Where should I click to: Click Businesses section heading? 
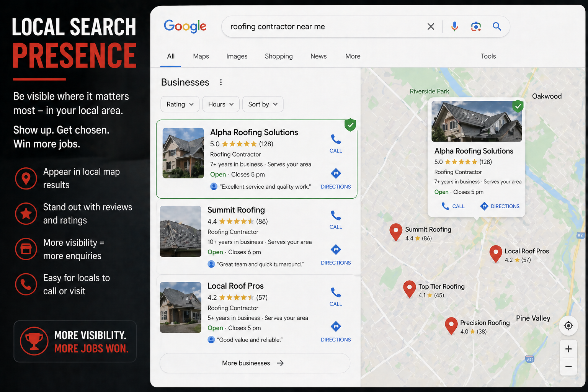click(185, 82)
